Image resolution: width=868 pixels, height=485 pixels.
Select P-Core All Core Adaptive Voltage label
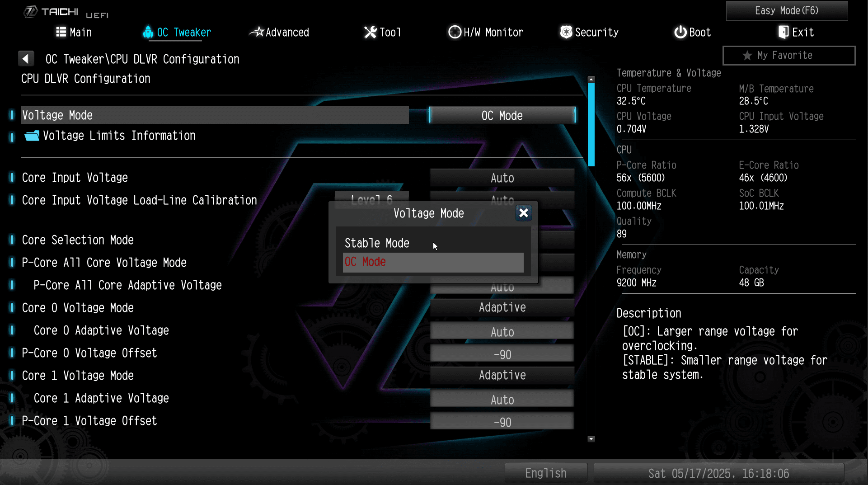(127, 285)
